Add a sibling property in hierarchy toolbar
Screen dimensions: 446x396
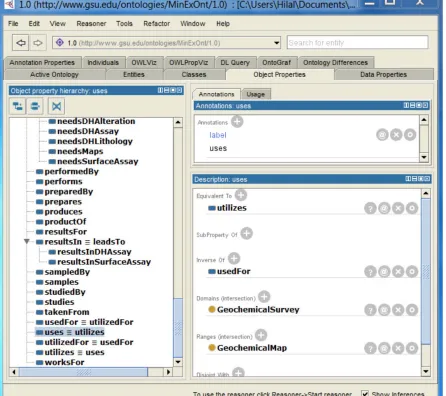coord(35,106)
